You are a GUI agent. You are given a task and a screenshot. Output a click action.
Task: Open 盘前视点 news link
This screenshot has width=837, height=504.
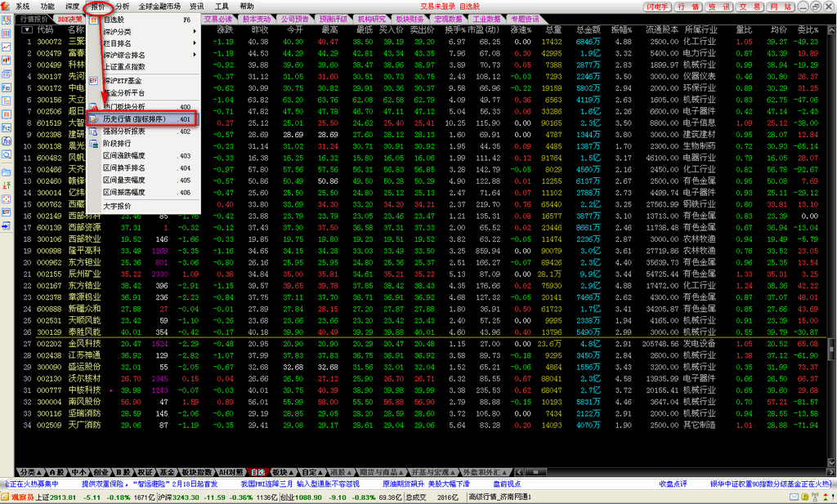[x=507, y=484]
